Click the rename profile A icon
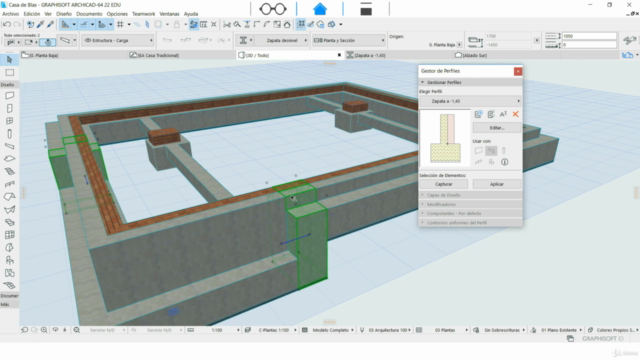This screenshot has height=360, width=640. click(503, 114)
